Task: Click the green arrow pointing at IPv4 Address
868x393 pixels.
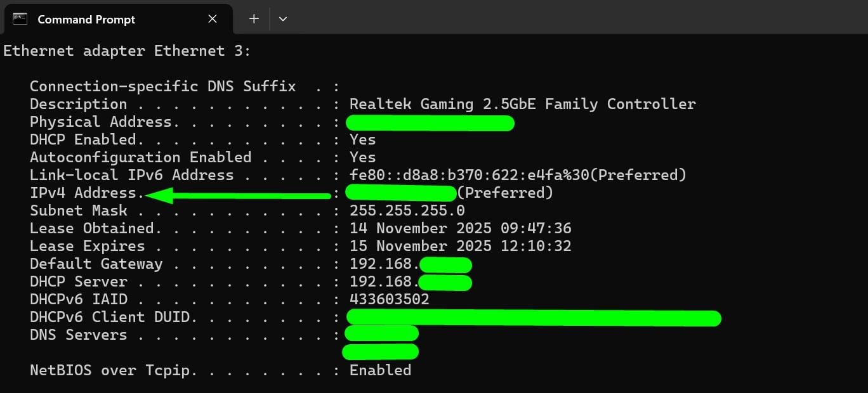Action: coord(238,196)
